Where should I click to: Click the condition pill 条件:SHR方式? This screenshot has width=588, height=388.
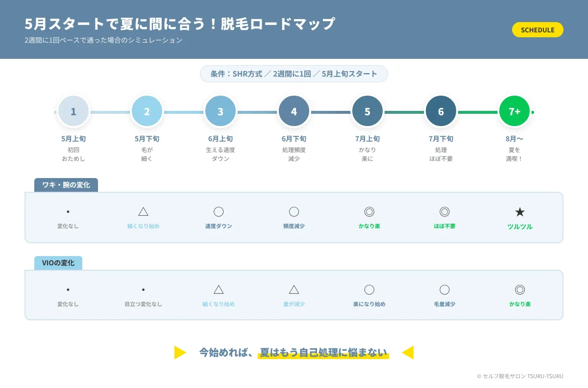click(294, 74)
